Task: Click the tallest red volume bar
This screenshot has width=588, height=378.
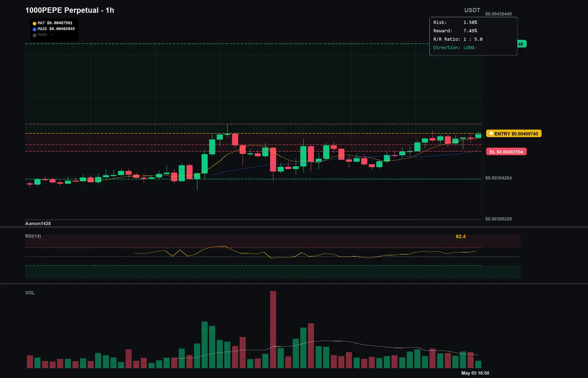Action: tap(273, 330)
